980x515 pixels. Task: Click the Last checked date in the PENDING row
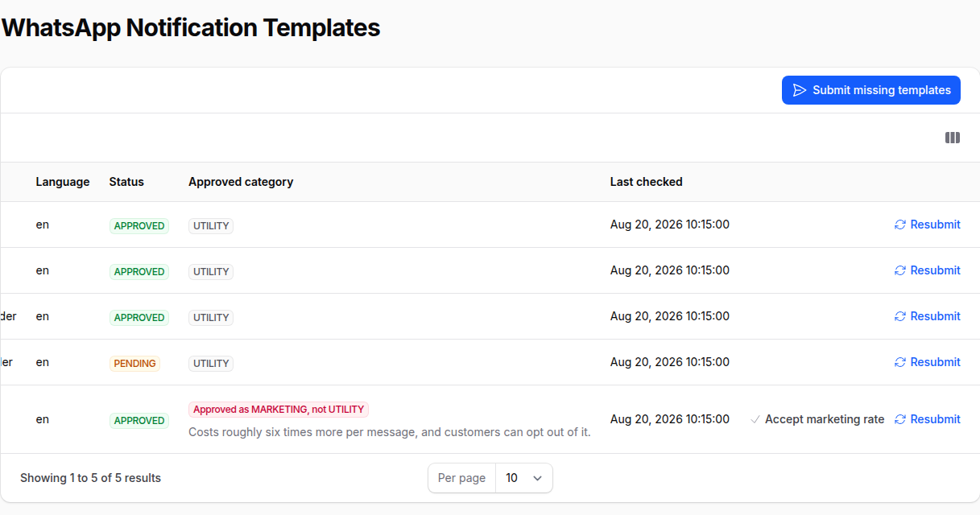pos(670,362)
